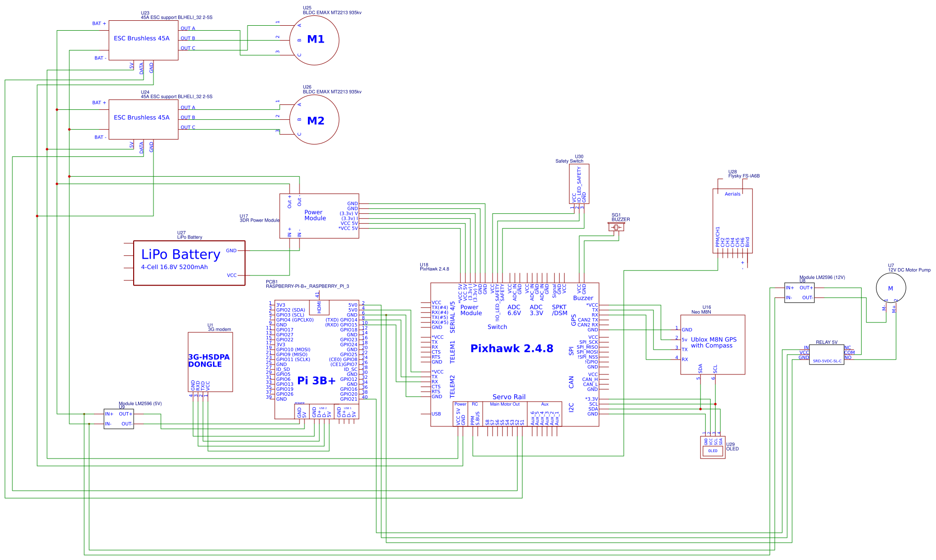Select the Flysky receiver component body
The image size is (936, 560).
733,221
